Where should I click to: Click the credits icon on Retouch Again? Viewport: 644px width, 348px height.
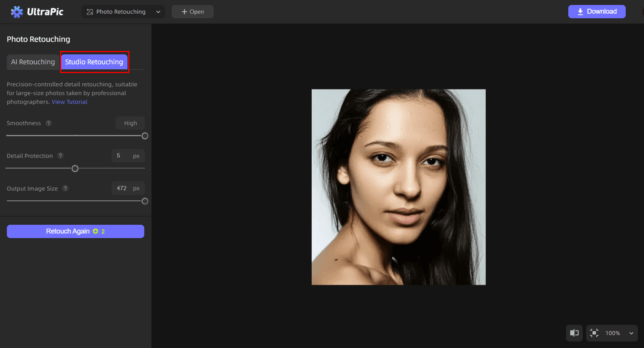(x=96, y=231)
